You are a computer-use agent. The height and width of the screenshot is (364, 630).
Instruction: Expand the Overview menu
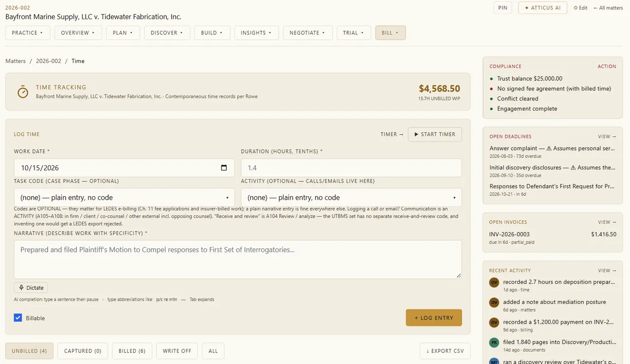78,33
